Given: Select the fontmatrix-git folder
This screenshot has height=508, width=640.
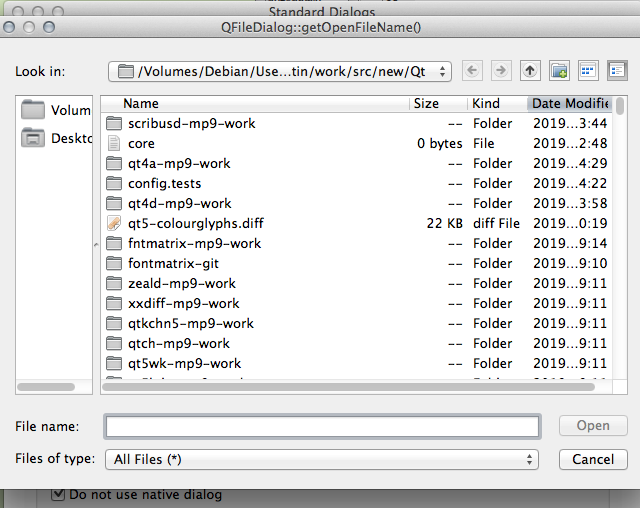Looking at the screenshot, I should 173,263.
